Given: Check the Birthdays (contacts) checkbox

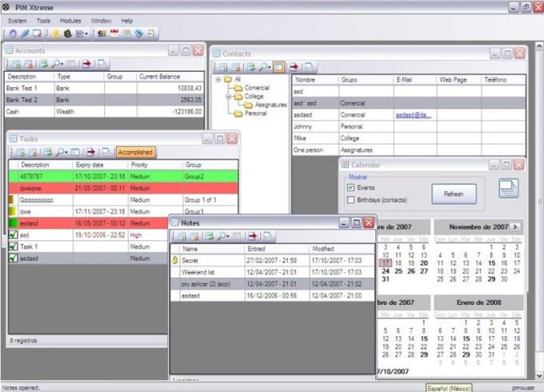Looking at the screenshot, I should (x=350, y=200).
